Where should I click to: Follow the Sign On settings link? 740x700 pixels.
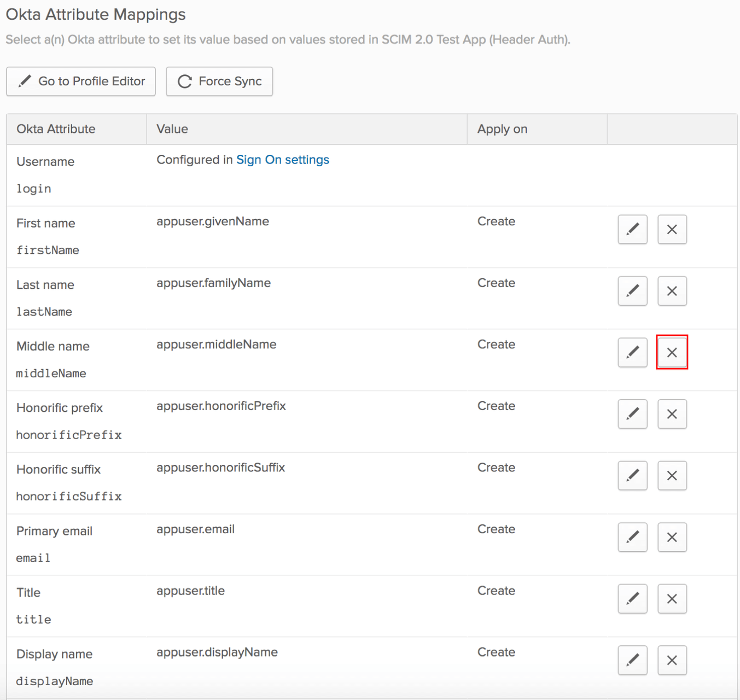283,160
